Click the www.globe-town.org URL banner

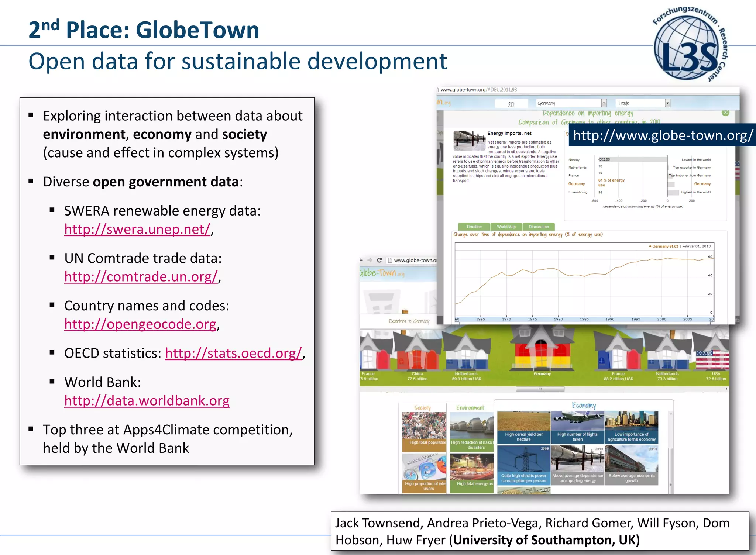click(x=663, y=135)
